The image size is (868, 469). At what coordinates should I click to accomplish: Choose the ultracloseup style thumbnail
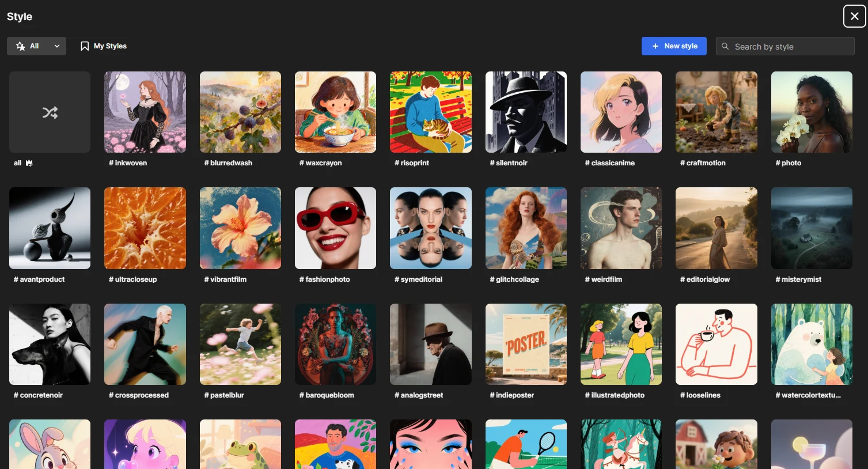point(145,228)
